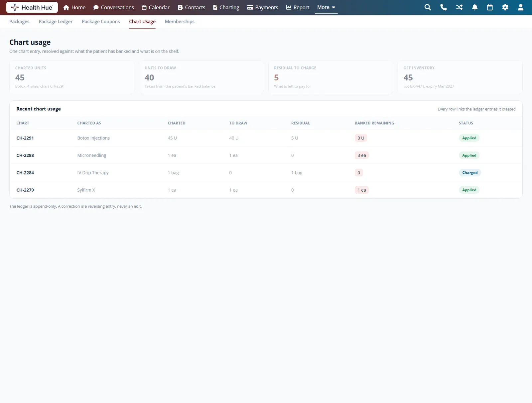This screenshot has width=532, height=403.
Task: Click the '45 U' charted value
Action: pos(172,138)
